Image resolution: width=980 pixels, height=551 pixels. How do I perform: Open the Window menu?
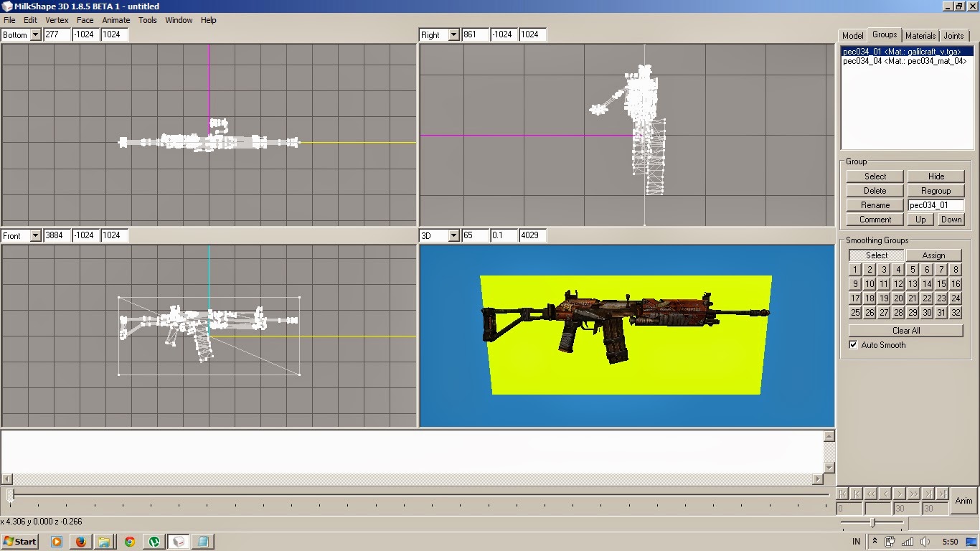pyautogui.click(x=179, y=20)
